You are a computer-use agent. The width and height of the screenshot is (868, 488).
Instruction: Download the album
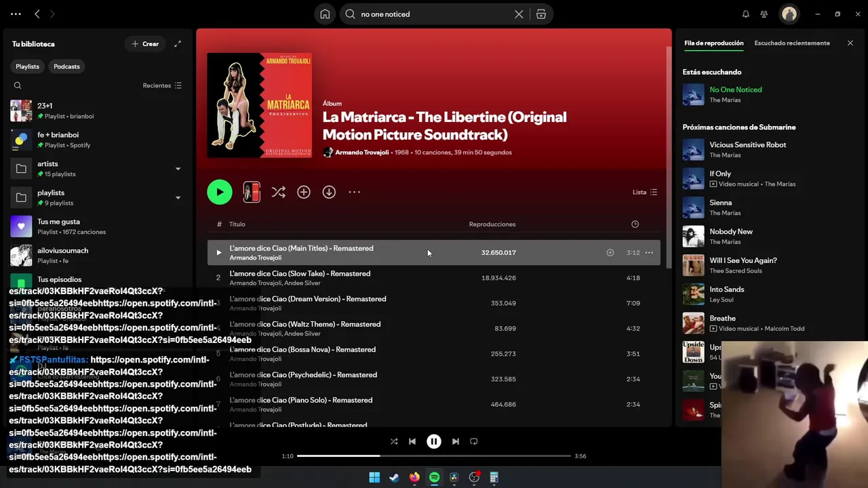click(329, 192)
